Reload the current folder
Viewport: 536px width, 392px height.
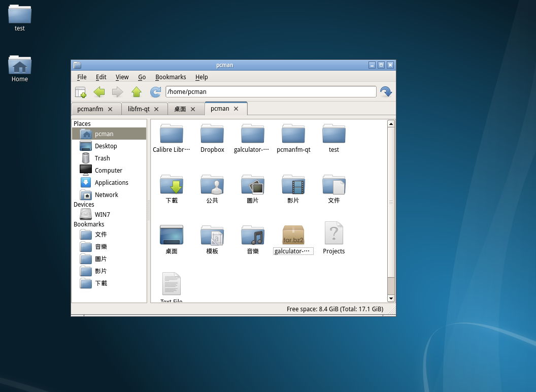[155, 92]
